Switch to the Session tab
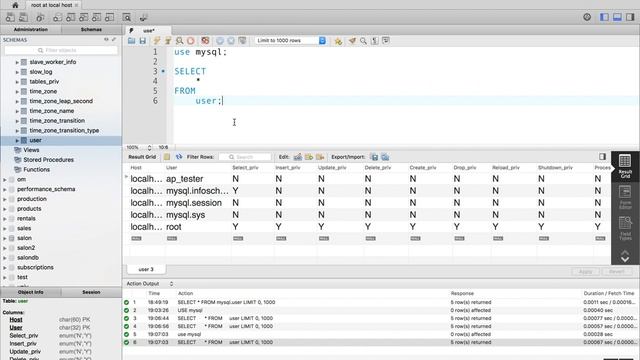This screenshot has height=360, width=640. click(x=91, y=292)
